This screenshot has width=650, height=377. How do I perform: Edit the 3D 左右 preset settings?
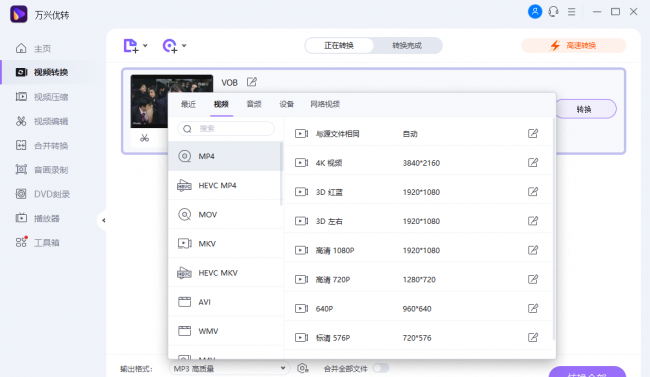coord(533,221)
